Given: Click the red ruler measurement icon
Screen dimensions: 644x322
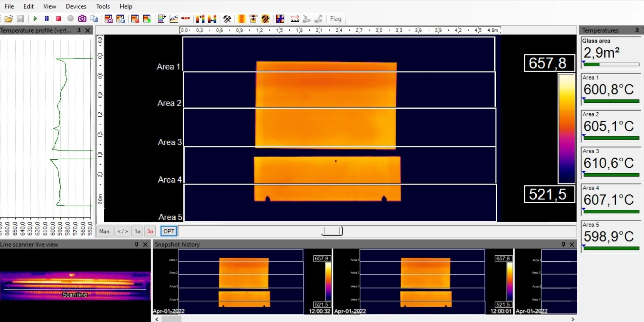Looking at the screenshot, I should (295, 19).
